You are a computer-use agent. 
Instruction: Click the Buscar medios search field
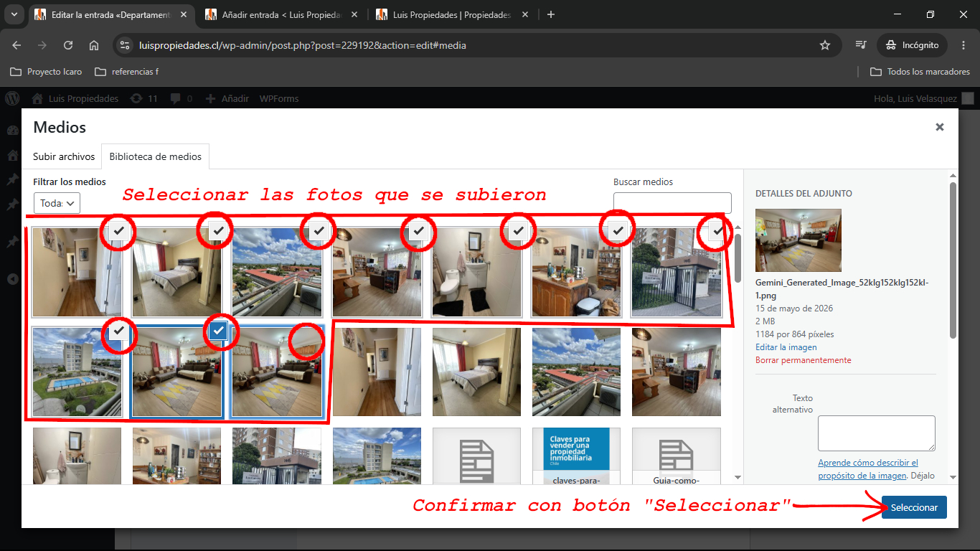tap(672, 203)
